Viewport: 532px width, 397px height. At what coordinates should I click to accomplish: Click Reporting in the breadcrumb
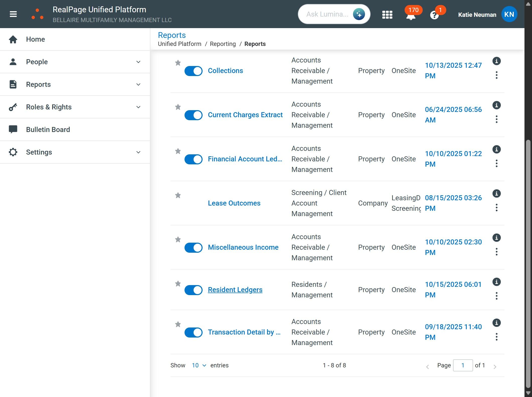[223, 44]
